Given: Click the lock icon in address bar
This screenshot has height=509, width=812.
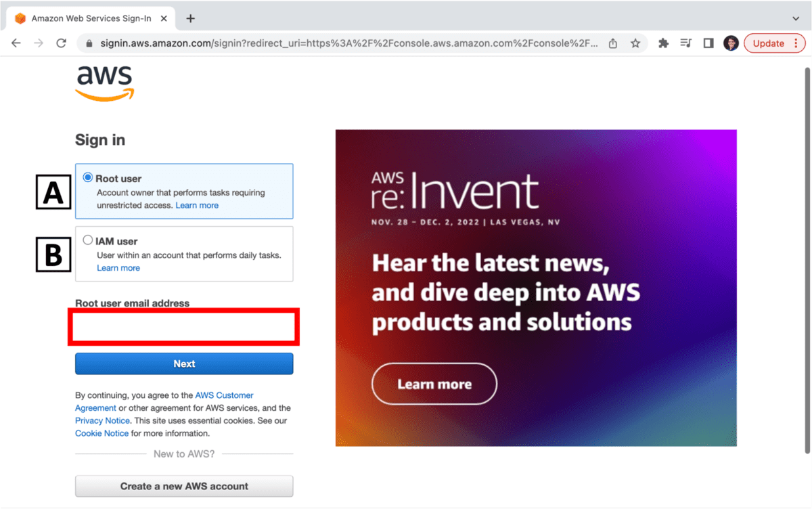Looking at the screenshot, I should point(89,43).
